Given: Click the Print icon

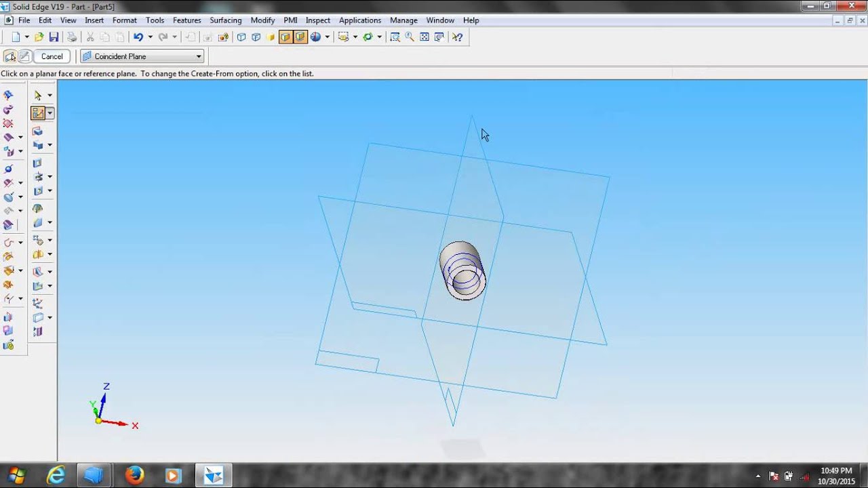Looking at the screenshot, I should pos(72,37).
